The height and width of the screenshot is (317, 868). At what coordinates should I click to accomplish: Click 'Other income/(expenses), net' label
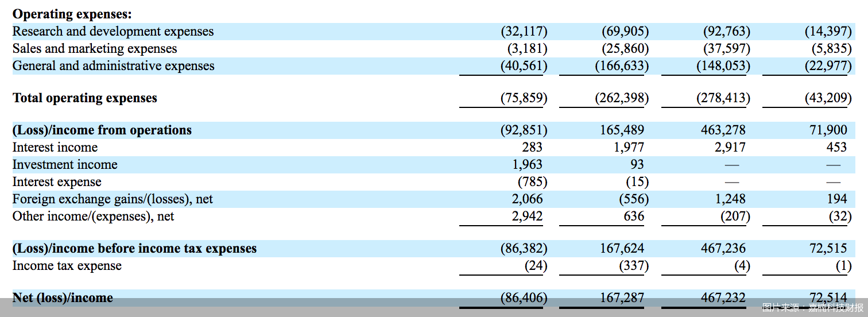tap(93, 217)
